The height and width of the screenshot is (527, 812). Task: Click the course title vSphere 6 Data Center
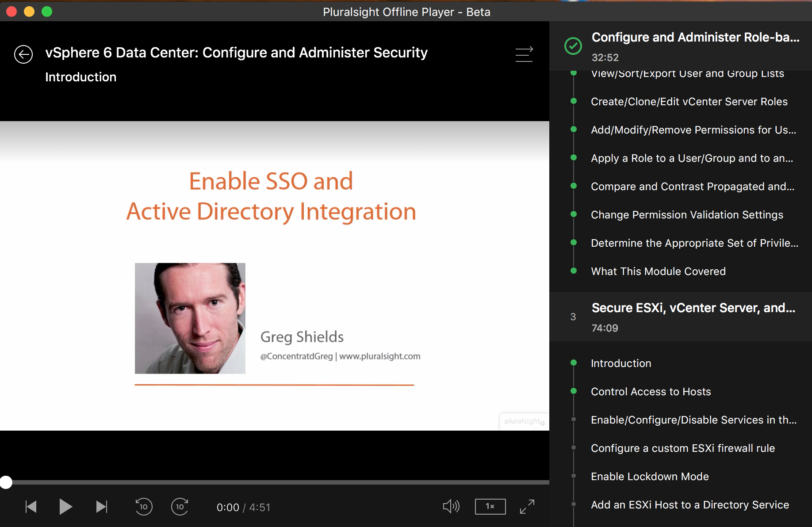(236, 53)
